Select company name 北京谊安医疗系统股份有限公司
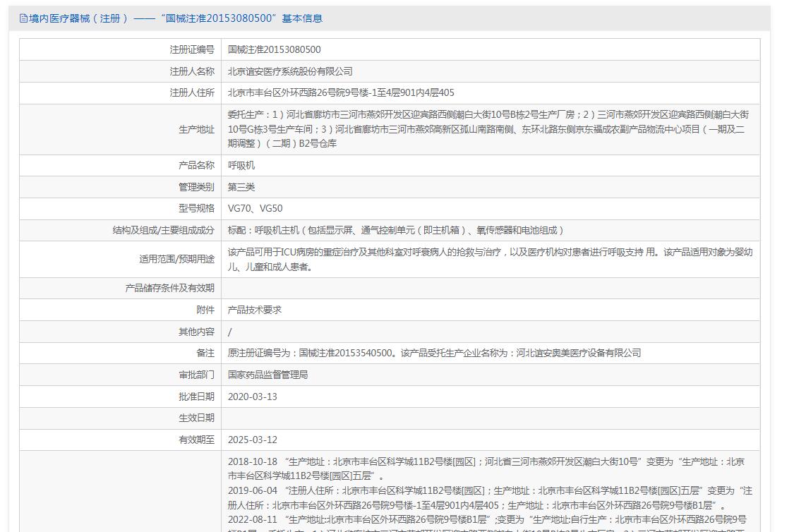 (290, 71)
